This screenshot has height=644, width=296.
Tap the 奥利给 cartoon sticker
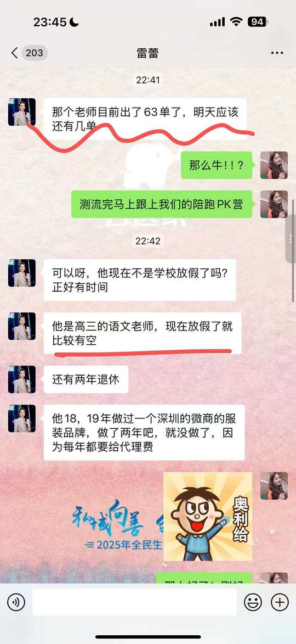tap(208, 516)
